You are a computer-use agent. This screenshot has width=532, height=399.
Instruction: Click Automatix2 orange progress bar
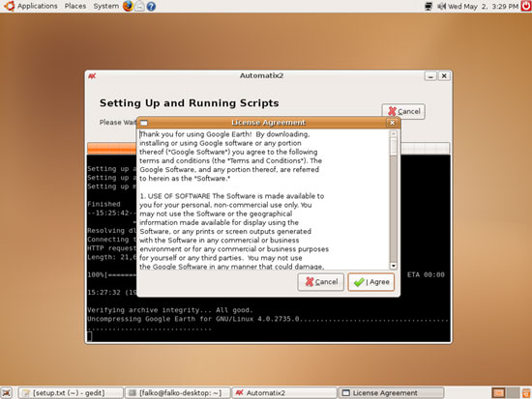click(x=111, y=148)
